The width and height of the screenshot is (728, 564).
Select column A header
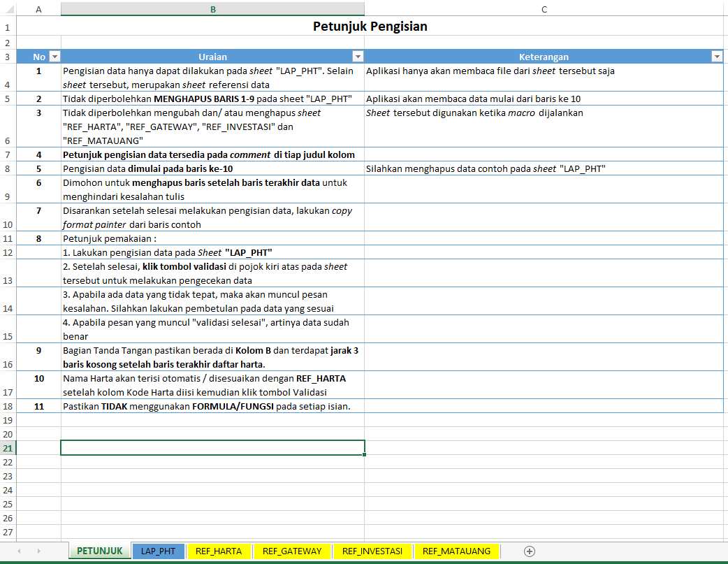[x=38, y=8]
